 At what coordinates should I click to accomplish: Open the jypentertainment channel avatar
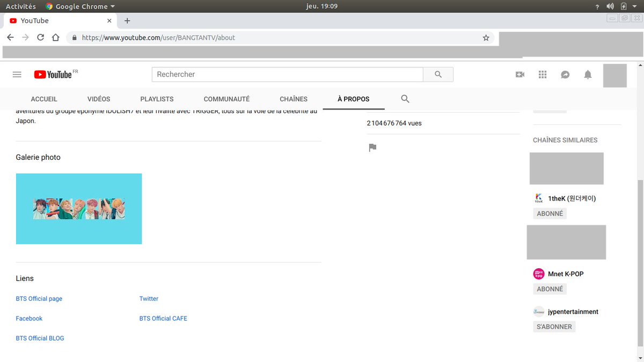539,312
